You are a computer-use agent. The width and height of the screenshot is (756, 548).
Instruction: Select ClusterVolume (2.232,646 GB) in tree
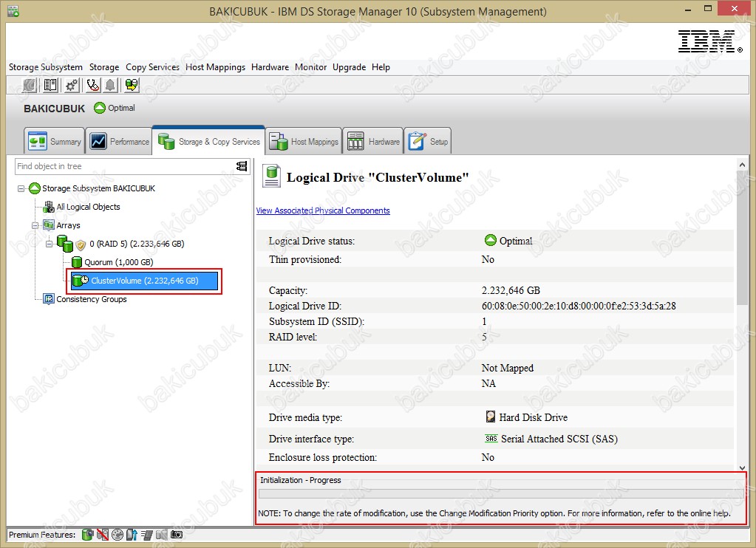coord(145,281)
